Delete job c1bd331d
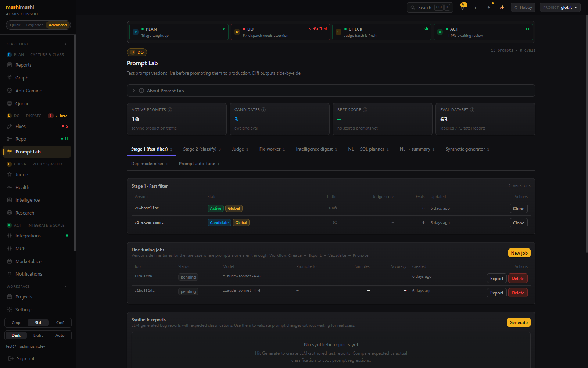The height and width of the screenshot is (368, 588). (x=518, y=293)
